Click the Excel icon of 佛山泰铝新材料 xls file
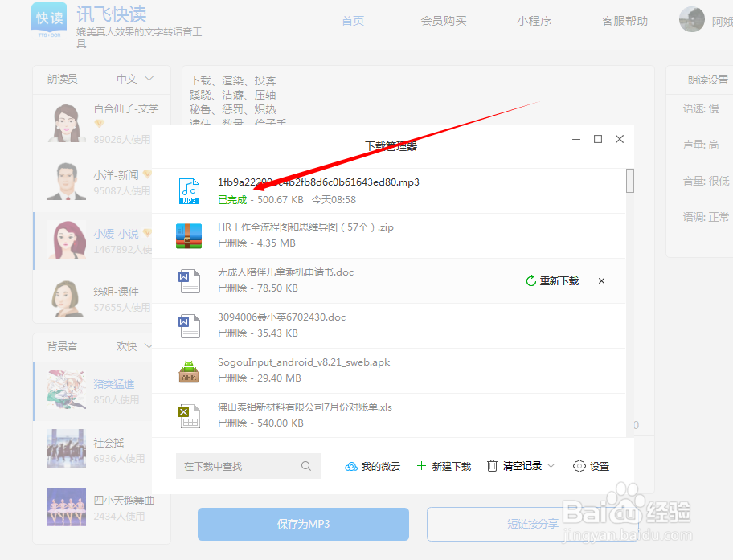733x560 pixels. pyautogui.click(x=189, y=415)
